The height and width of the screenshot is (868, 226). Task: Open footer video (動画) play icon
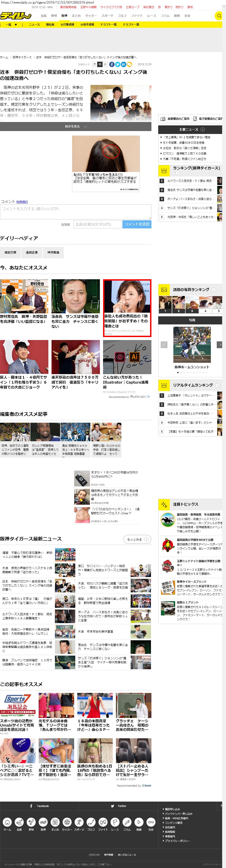[139, 822]
